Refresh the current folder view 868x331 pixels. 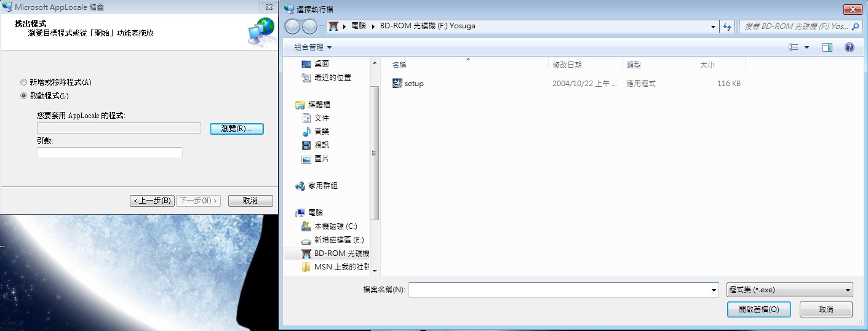click(728, 26)
